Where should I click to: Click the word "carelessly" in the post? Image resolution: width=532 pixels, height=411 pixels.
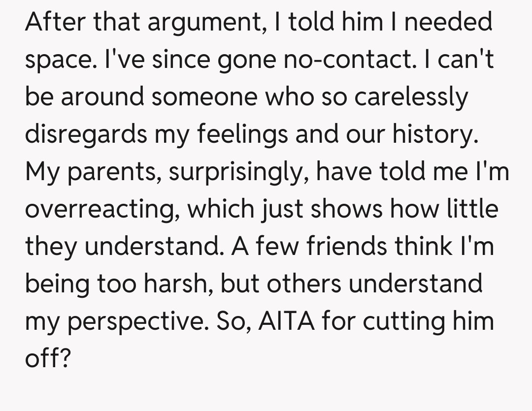pos(410,97)
